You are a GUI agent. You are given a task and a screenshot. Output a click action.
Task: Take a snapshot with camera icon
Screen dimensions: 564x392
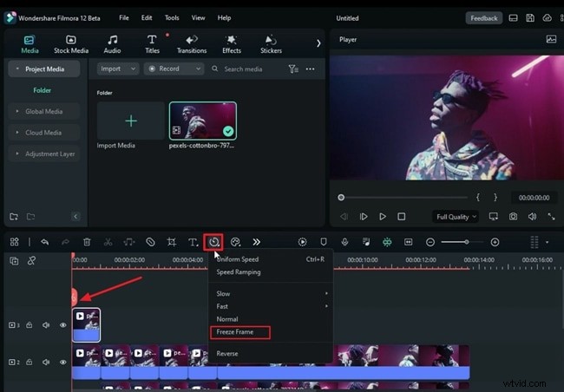[x=514, y=216]
